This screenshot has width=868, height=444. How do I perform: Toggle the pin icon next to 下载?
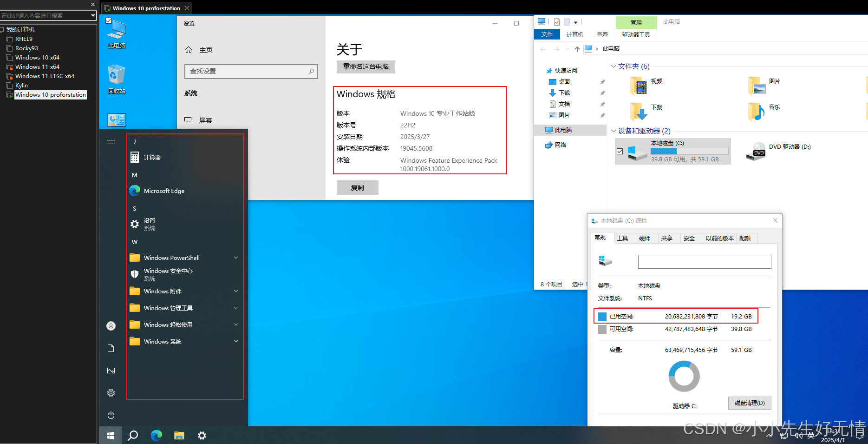click(x=602, y=93)
